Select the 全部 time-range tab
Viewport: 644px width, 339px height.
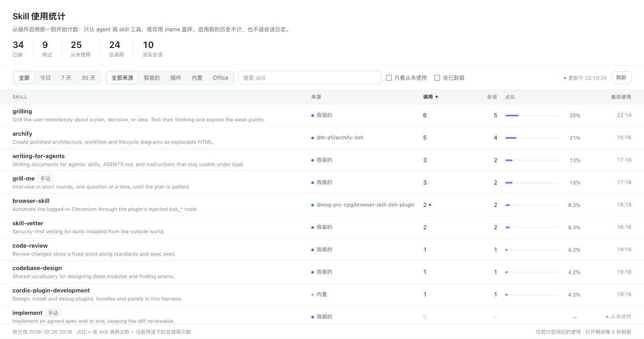click(x=24, y=77)
